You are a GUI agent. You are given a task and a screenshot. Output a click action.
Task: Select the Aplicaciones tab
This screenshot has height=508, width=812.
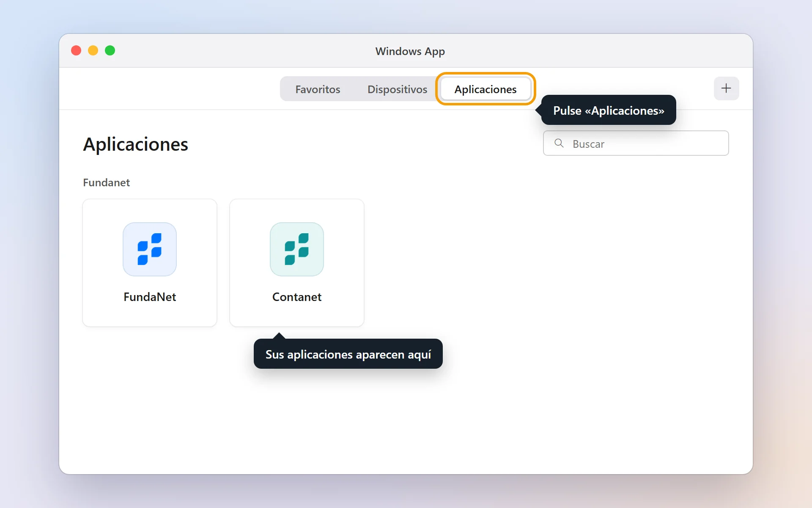(x=486, y=89)
